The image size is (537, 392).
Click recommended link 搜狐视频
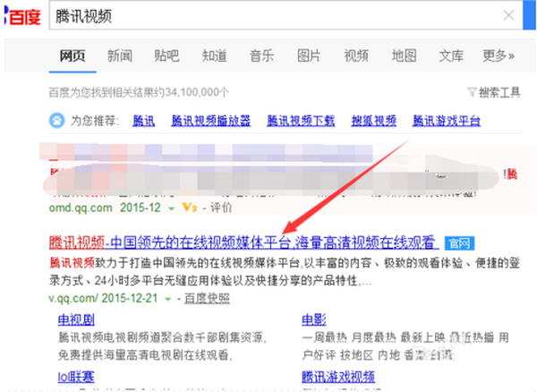point(373,121)
